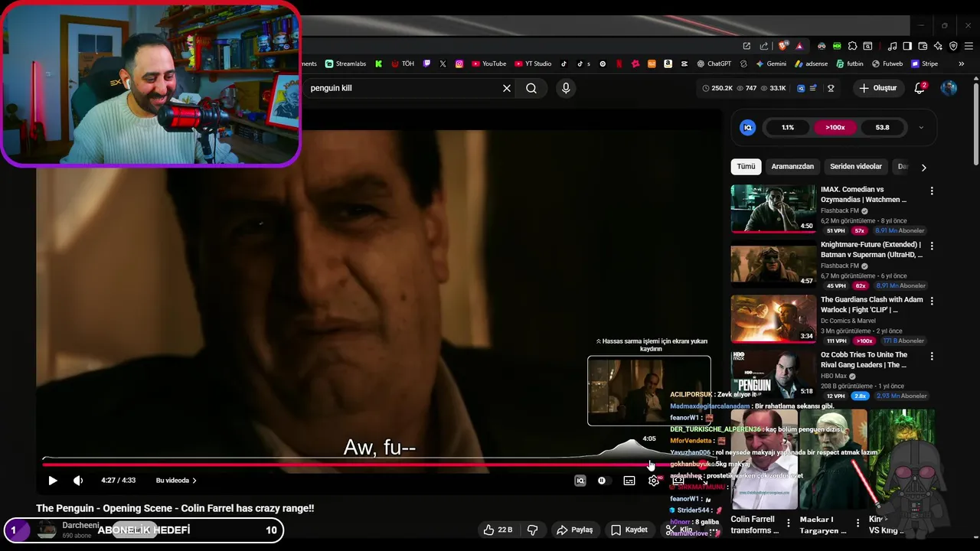Image resolution: width=980 pixels, height=551 pixels.
Task: Click the vidIQ trophy icon in header
Action: [831, 88]
